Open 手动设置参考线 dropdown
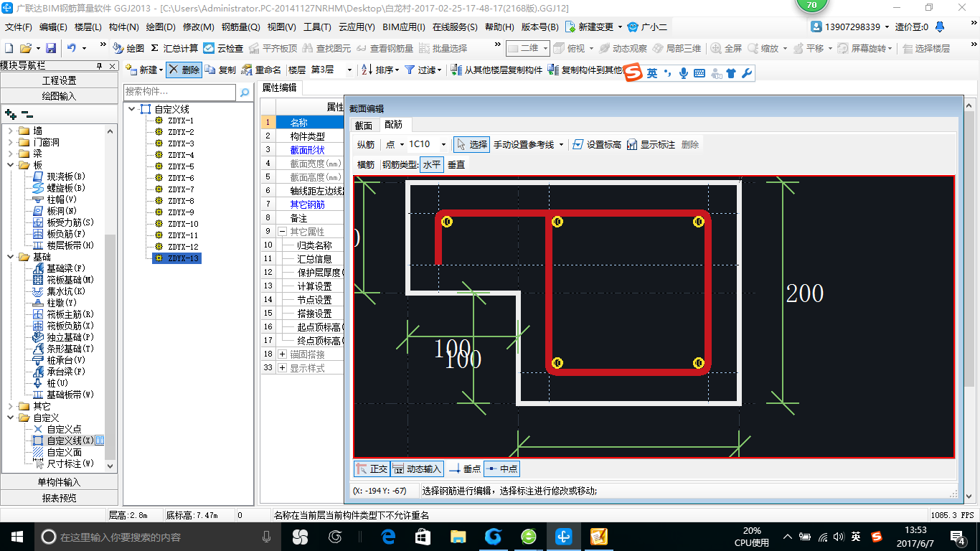This screenshot has height=551, width=980. click(x=561, y=144)
